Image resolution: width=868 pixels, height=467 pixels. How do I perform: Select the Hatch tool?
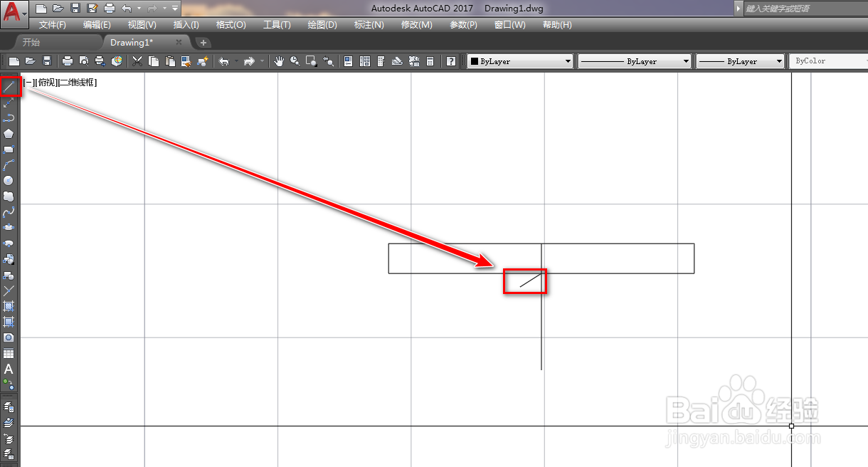tap(9, 305)
